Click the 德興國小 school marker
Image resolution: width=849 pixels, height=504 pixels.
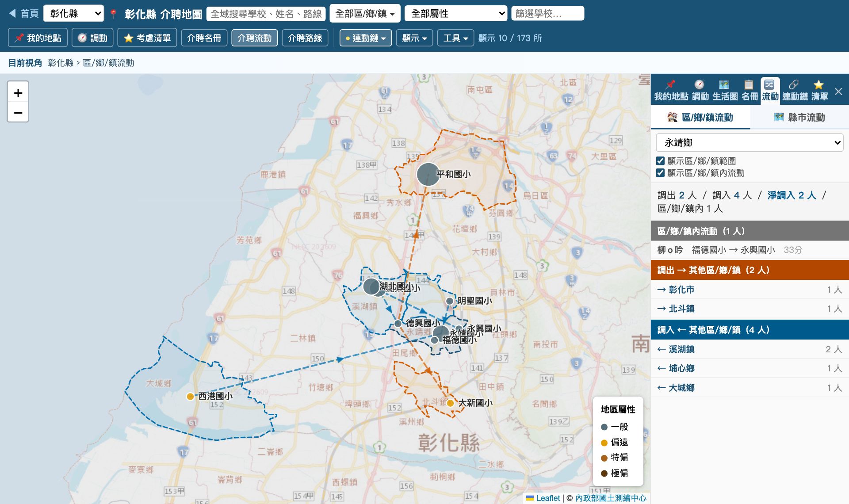click(398, 324)
